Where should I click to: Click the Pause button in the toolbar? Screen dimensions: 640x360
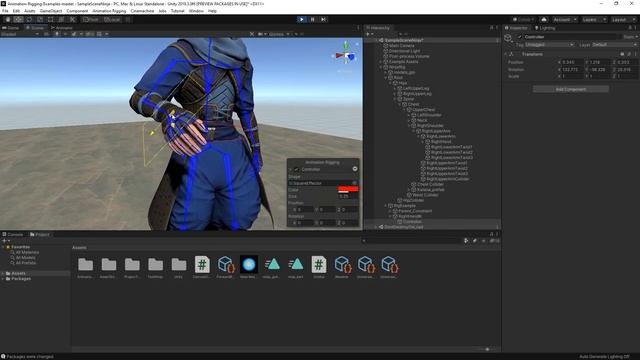(313, 19)
